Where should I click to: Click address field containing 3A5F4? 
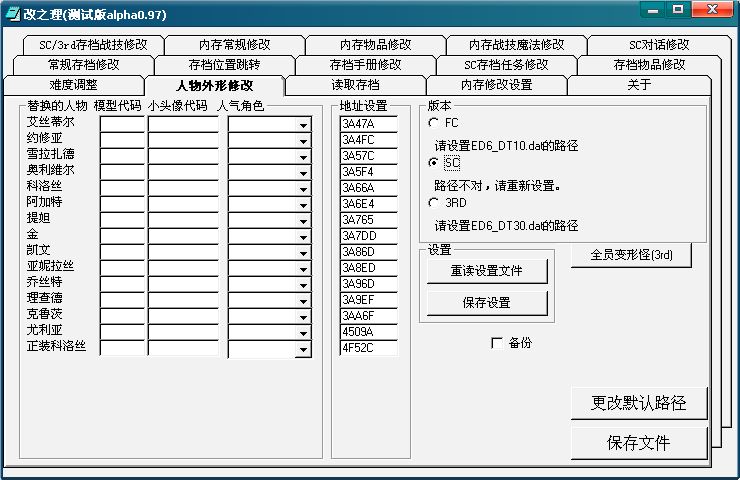click(369, 172)
